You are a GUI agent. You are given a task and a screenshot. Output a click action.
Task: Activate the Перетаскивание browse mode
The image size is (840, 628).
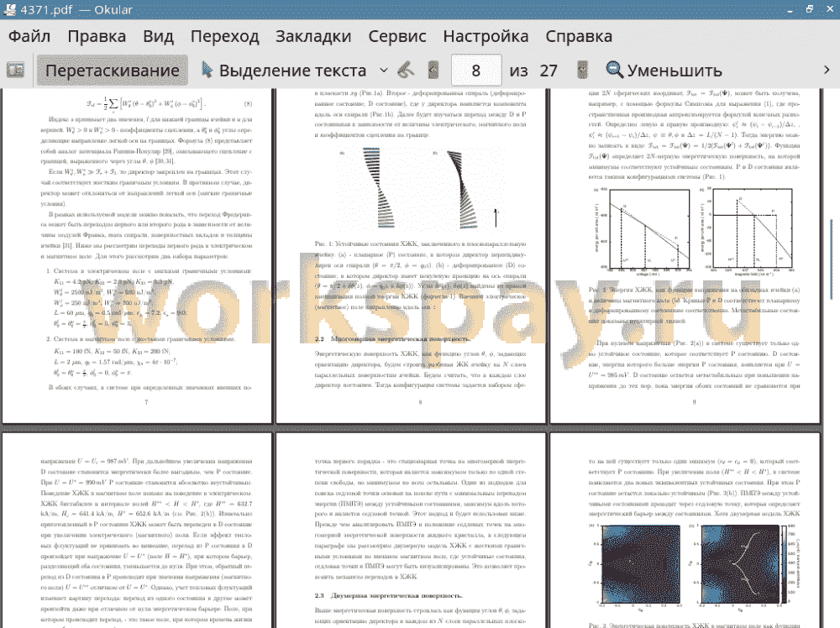click(113, 71)
